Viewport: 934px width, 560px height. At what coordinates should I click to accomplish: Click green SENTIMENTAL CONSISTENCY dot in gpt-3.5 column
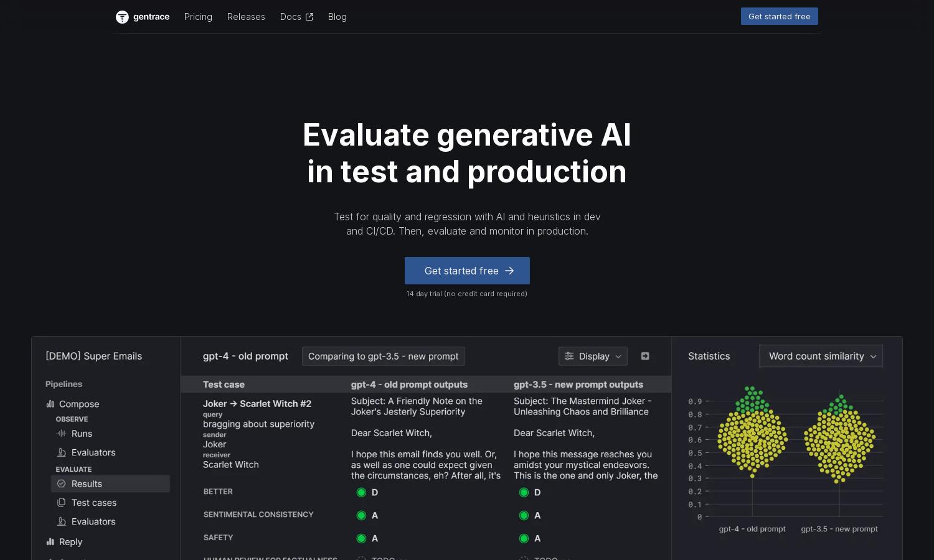tap(524, 515)
